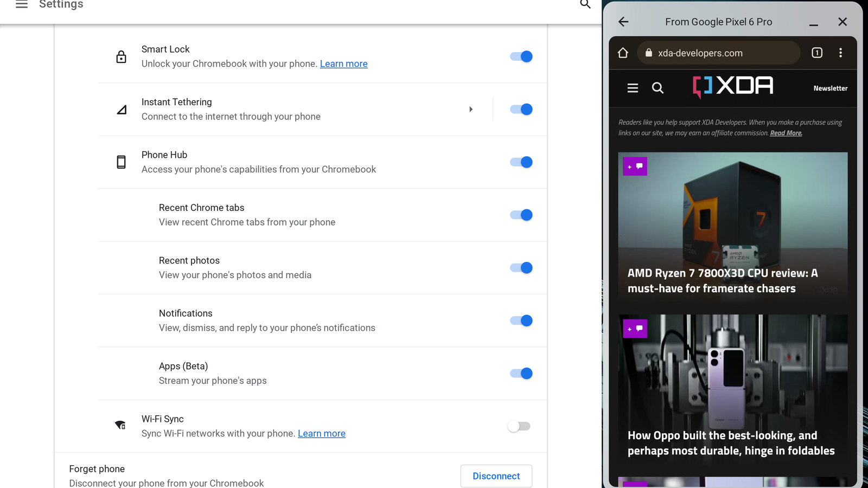Click the Newsletter menu item

[x=830, y=88]
